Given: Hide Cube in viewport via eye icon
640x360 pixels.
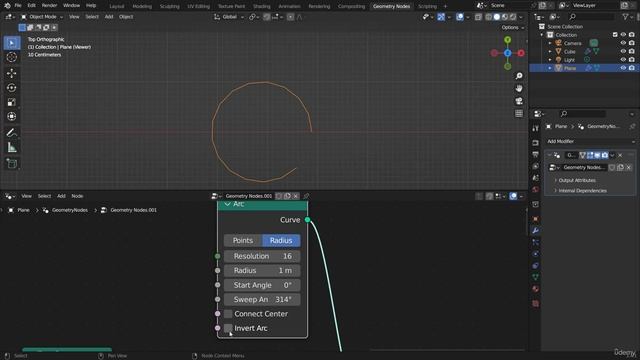Looking at the screenshot, I should point(623,51).
